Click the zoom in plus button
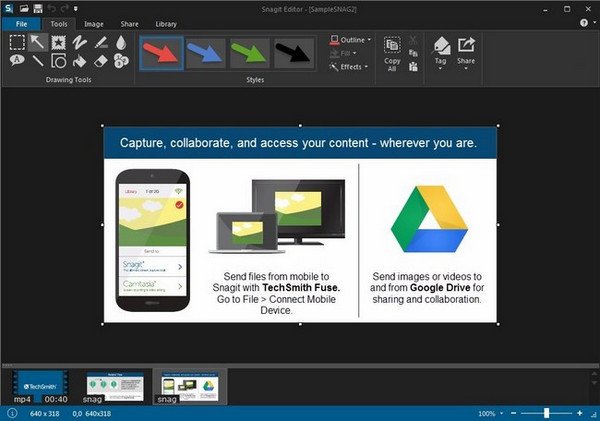 pyautogui.click(x=580, y=413)
